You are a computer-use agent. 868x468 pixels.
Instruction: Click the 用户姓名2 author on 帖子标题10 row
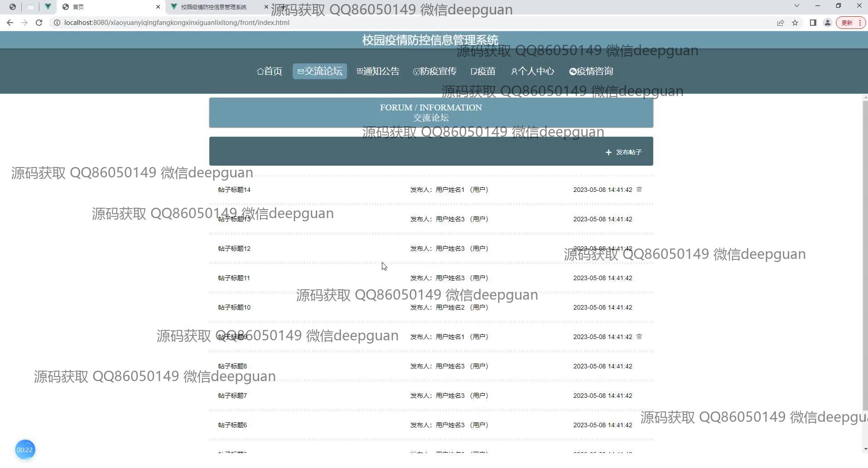[x=450, y=307]
